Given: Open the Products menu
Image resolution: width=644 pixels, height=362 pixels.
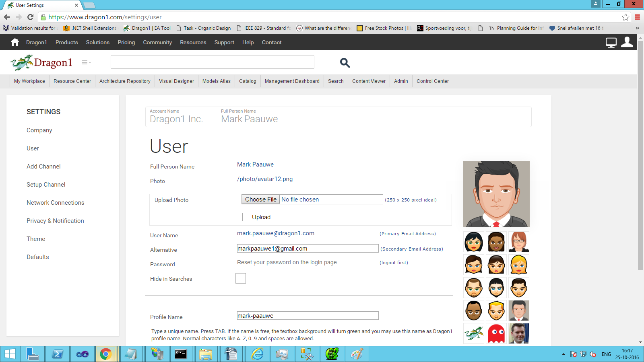Looking at the screenshot, I should coord(66,42).
